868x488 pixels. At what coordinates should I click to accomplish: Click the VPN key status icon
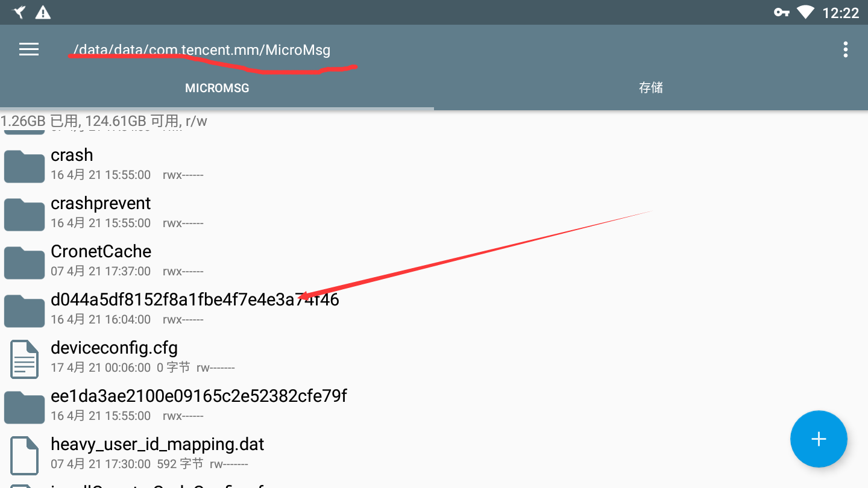(782, 12)
